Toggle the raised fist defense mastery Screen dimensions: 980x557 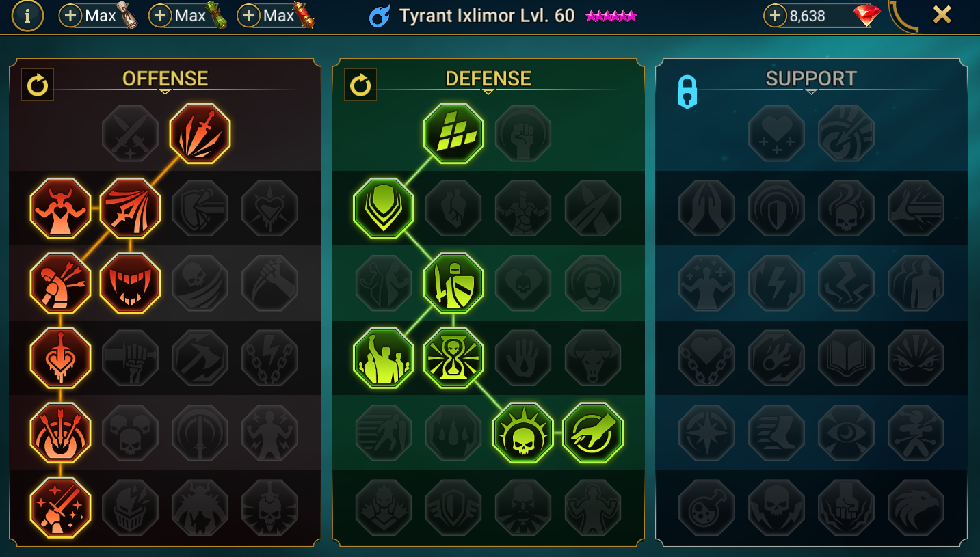[523, 133]
